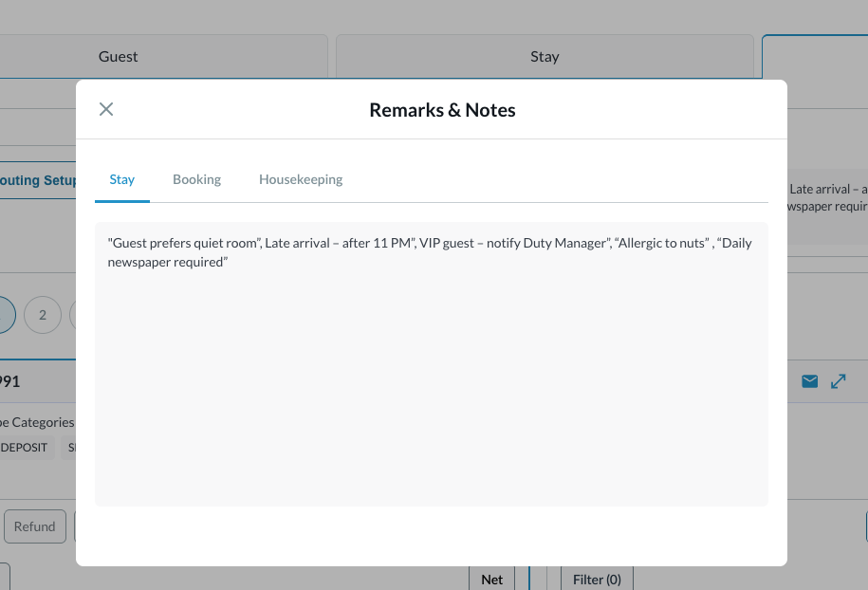Switch to the Booking tab
The height and width of the screenshot is (590, 868).
coord(196,179)
